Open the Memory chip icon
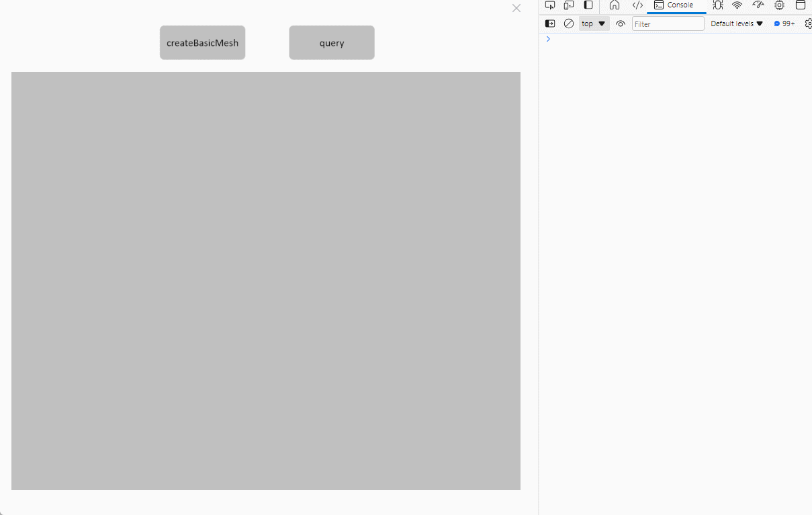 click(779, 5)
